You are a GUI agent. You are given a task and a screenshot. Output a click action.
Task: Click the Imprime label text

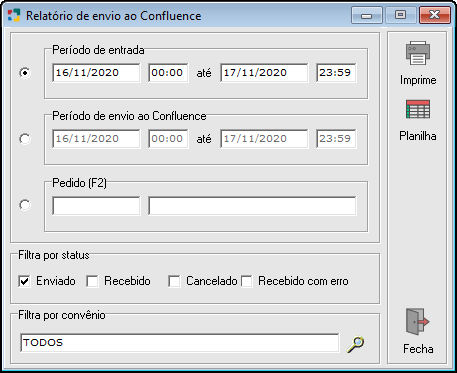coord(418,80)
